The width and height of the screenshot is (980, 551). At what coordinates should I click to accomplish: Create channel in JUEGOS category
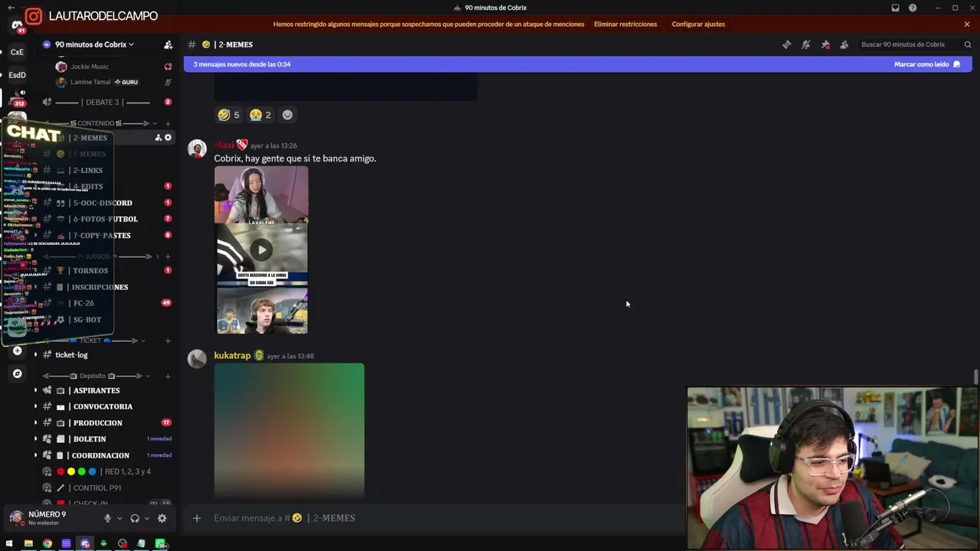click(168, 256)
